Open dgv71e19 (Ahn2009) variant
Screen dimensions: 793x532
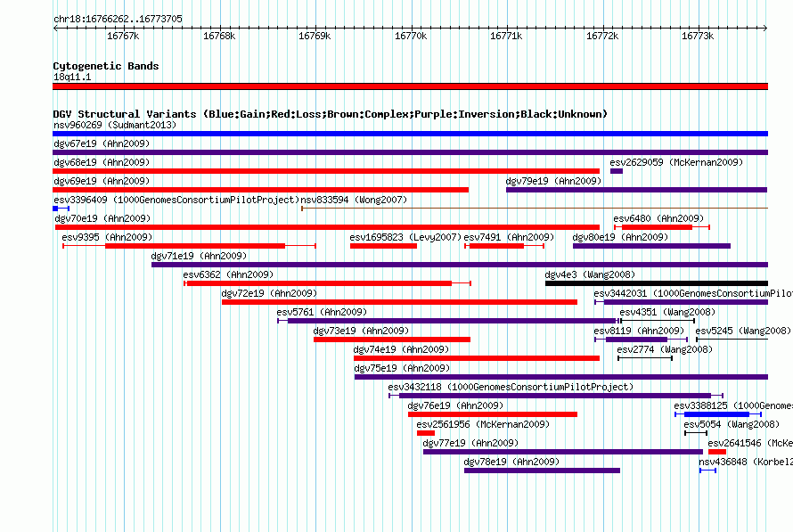point(200,256)
